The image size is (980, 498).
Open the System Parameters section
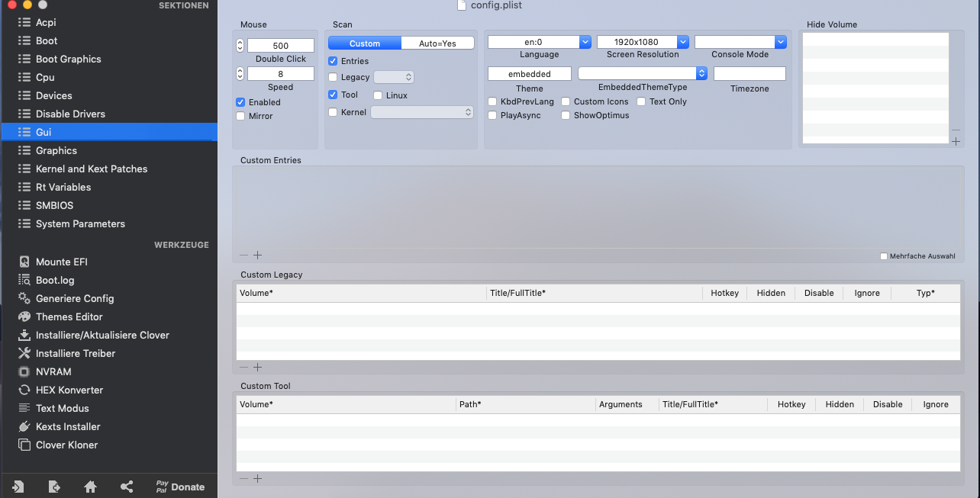[108, 223]
